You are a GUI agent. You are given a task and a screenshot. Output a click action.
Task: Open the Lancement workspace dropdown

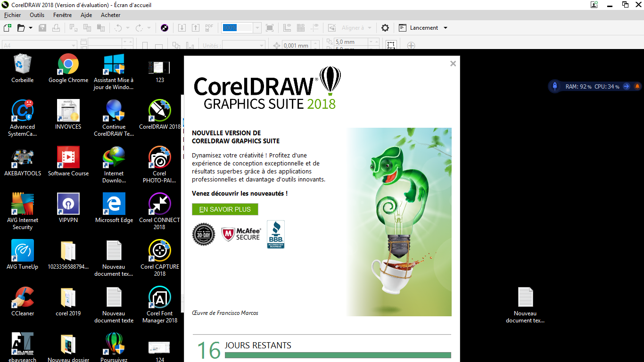[x=446, y=28]
